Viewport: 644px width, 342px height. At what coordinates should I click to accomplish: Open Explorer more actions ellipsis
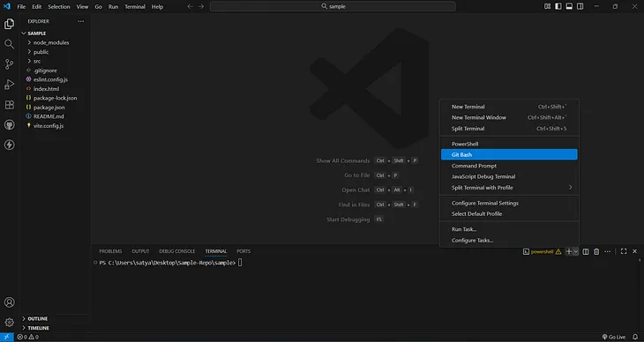(81, 21)
